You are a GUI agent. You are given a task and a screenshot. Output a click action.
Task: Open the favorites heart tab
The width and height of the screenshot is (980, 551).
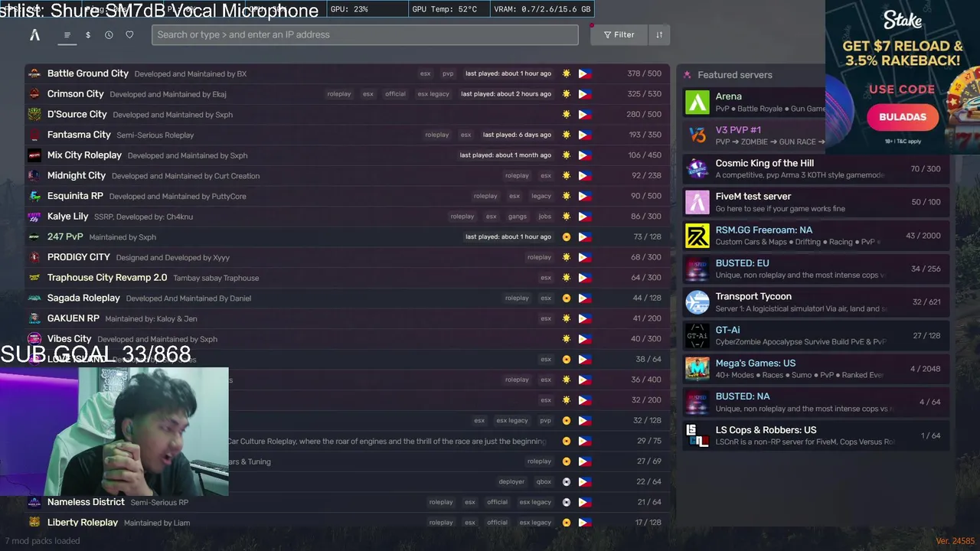[129, 34]
